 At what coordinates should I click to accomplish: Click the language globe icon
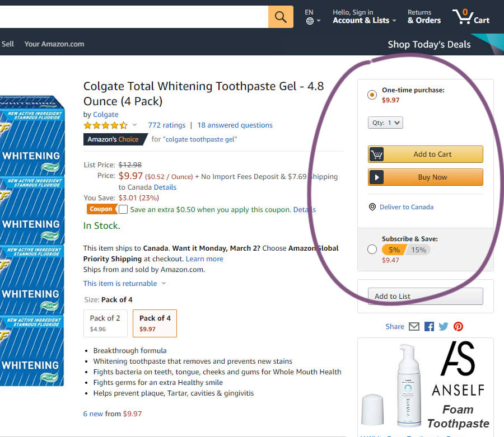point(310,21)
